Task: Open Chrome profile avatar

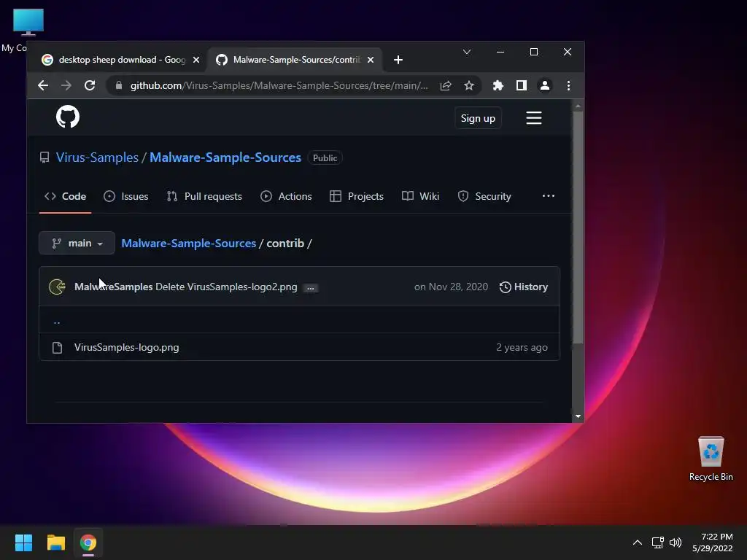Action: pyautogui.click(x=544, y=86)
